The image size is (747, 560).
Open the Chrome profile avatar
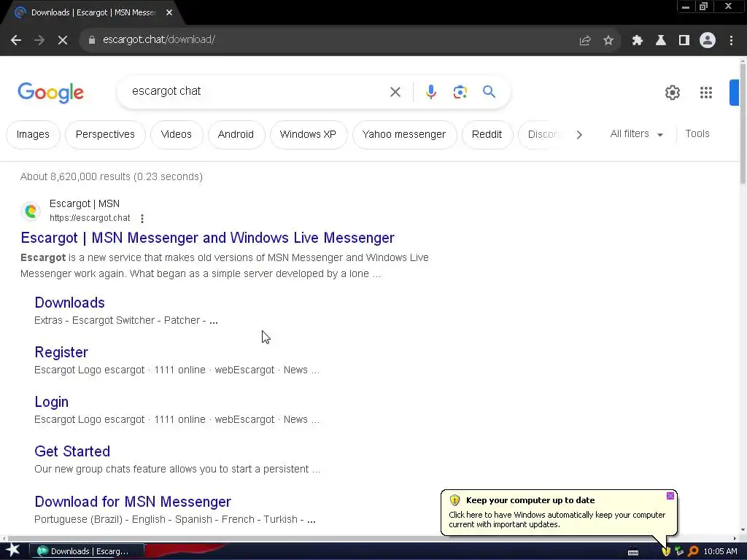[x=708, y=41]
